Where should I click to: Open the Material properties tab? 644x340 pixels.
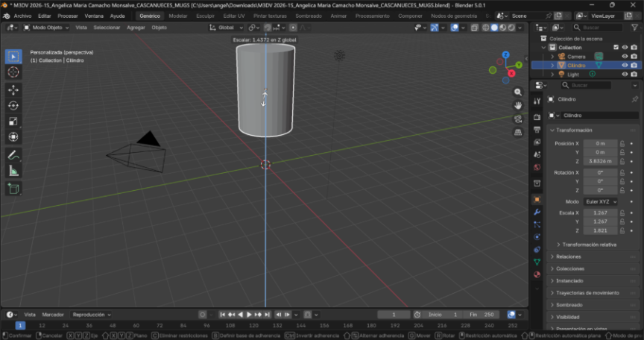click(x=537, y=274)
